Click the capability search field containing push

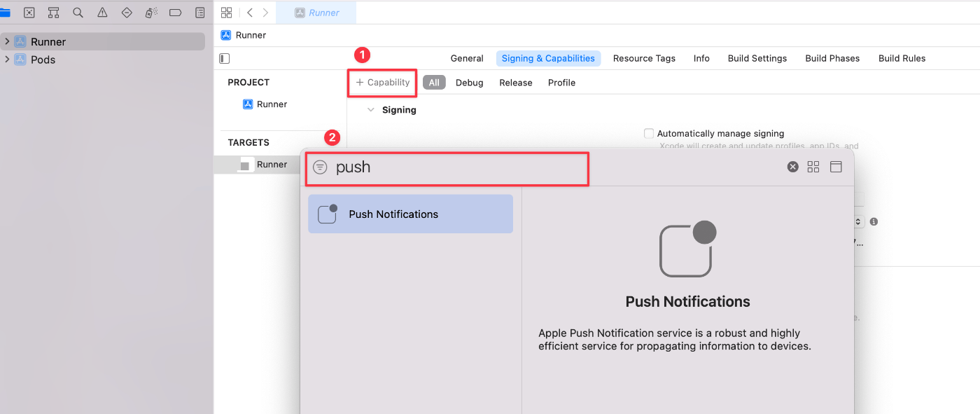coord(448,168)
